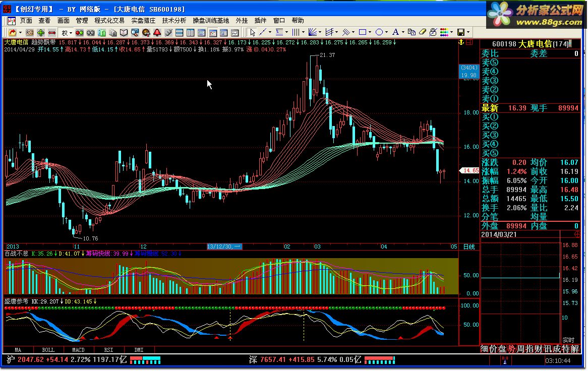Select the parallel lines drawing tool
This screenshot has height=371, width=588.
[346, 32]
